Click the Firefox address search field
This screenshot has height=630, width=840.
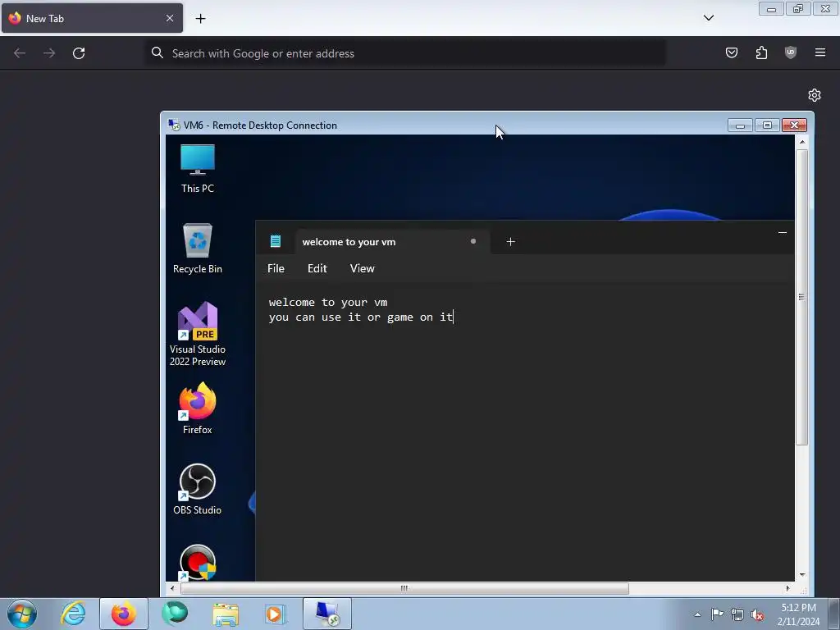tap(405, 53)
